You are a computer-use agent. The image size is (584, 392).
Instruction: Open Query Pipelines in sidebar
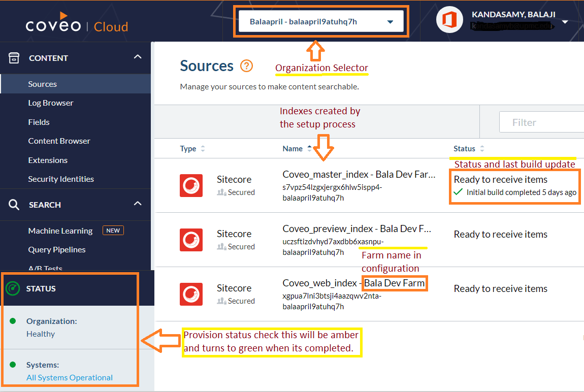[x=56, y=250]
